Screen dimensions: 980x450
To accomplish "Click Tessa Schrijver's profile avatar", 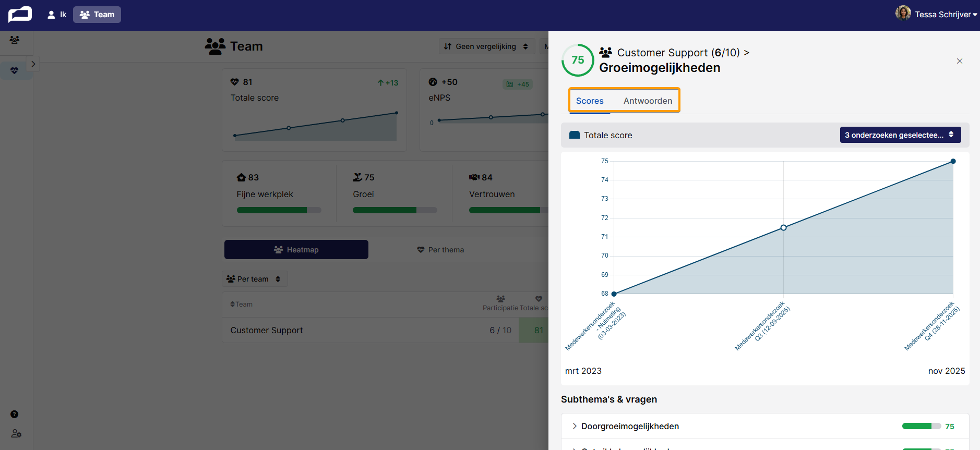I will click(903, 13).
